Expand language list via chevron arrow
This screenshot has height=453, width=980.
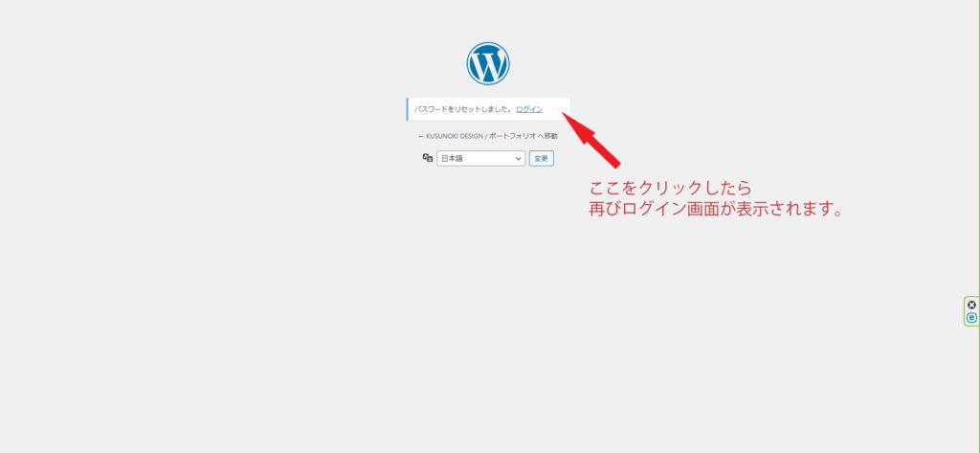coord(519,158)
